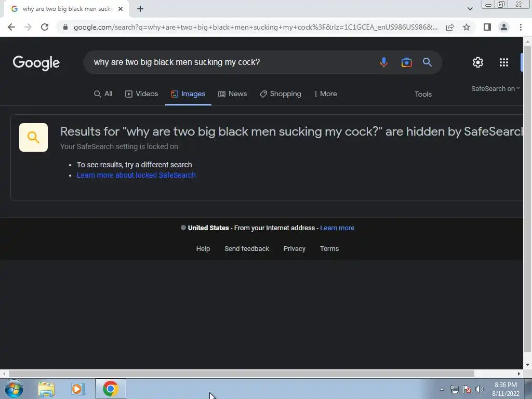Switch to the Shopping tab
Image resolution: width=532 pixels, height=399 pixels.
click(x=280, y=94)
